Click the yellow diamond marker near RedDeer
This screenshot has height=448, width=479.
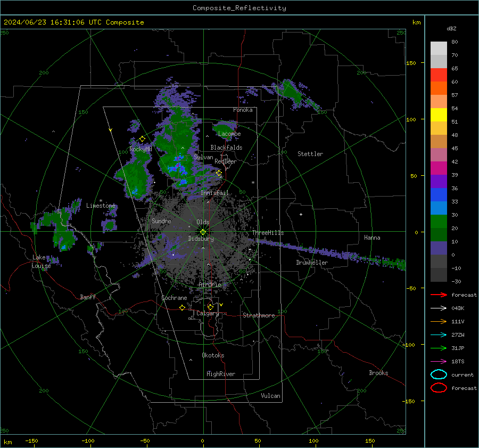[219, 173]
